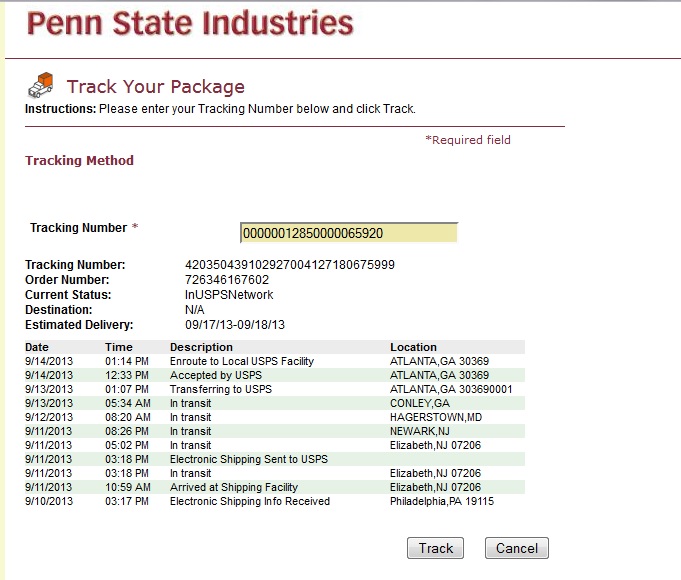681x580 pixels.
Task: Click the Order Number label
Action: click(67, 279)
